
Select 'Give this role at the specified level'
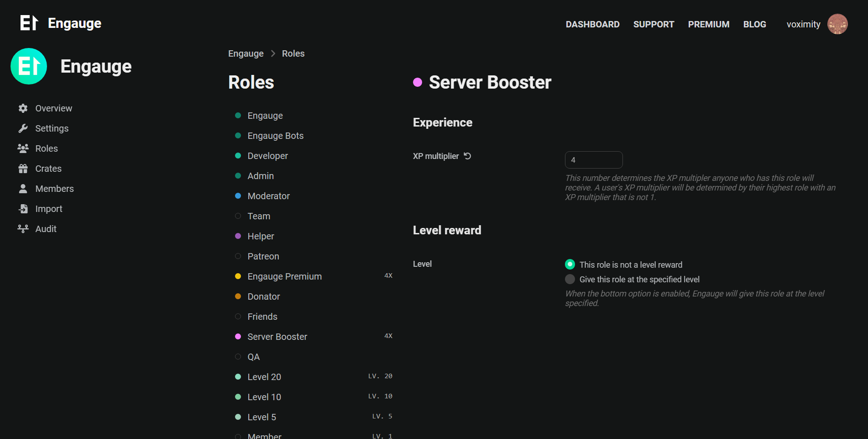pos(570,279)
